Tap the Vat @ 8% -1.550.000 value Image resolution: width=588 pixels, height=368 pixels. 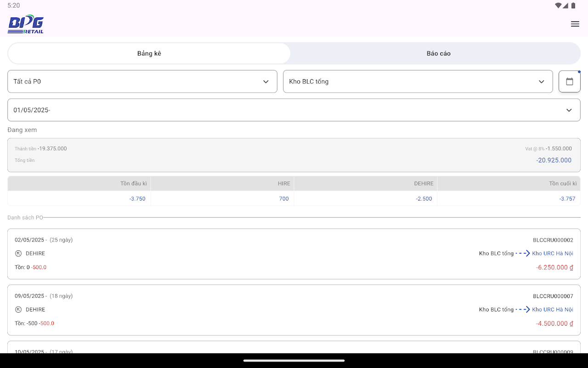[559, 149]
